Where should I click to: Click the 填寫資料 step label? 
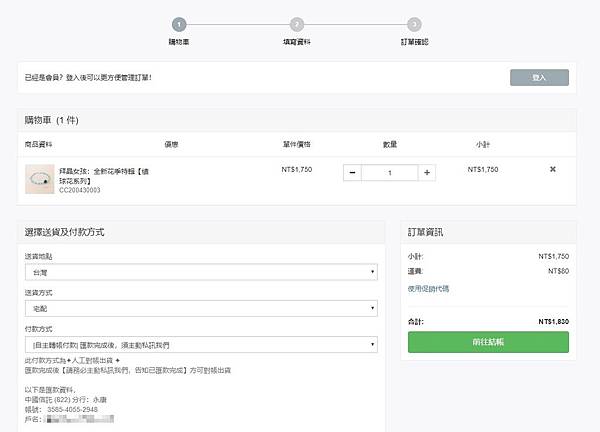click(297, 42)
